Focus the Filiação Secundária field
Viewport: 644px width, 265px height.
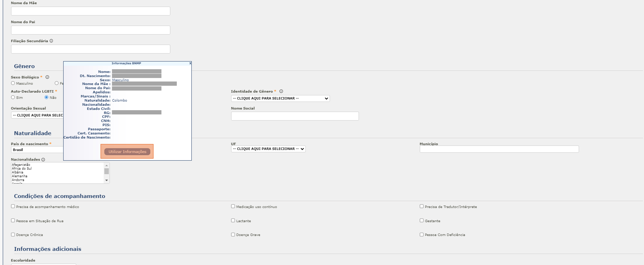[x=90, y=49]
